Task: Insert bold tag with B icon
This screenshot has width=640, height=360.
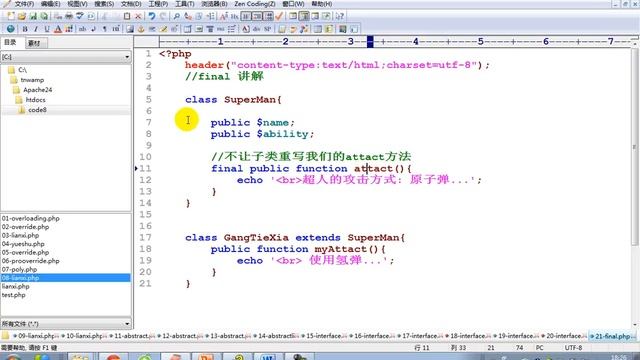Action: (25, 29)
